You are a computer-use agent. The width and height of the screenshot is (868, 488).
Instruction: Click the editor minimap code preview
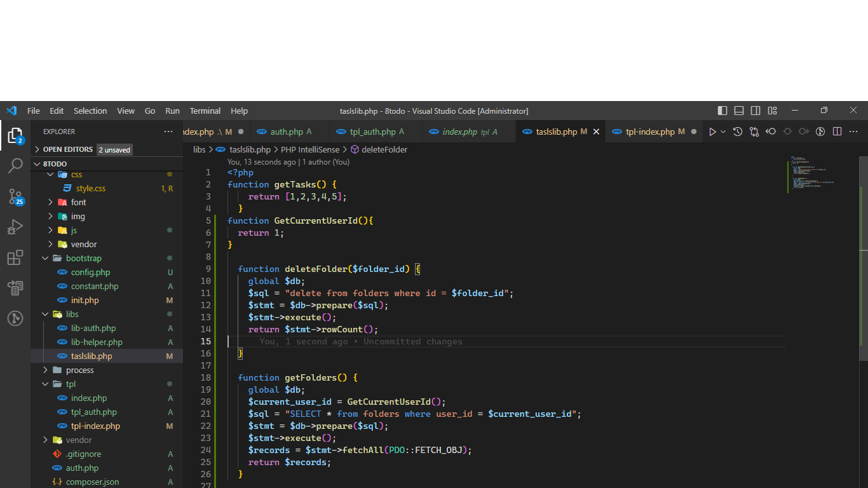point(813,173)
